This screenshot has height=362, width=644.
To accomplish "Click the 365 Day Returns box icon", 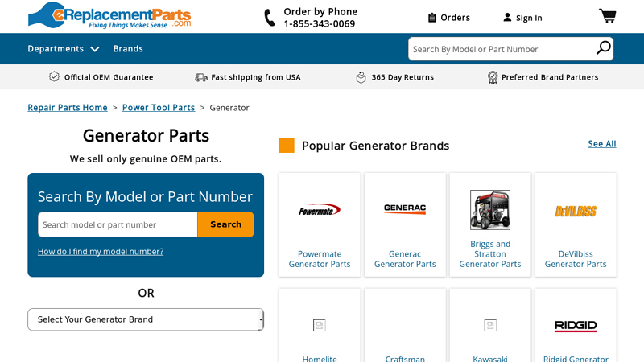I will [361, 77].
